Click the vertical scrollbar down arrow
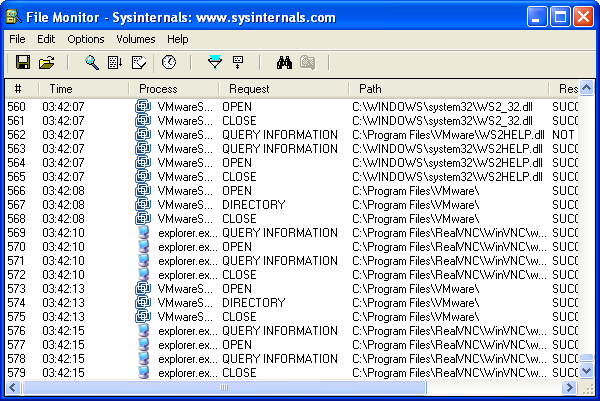The image size is (600, 401). point(587,370)
